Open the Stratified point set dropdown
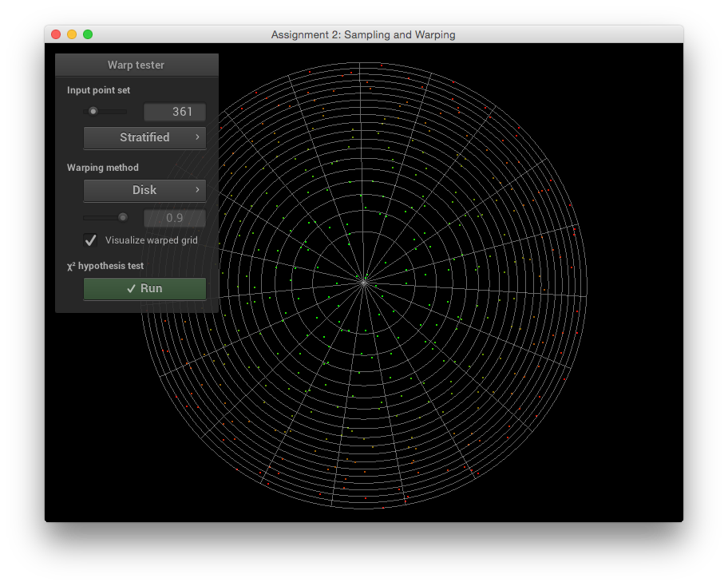Screen dimensions: 728x586 144,137
